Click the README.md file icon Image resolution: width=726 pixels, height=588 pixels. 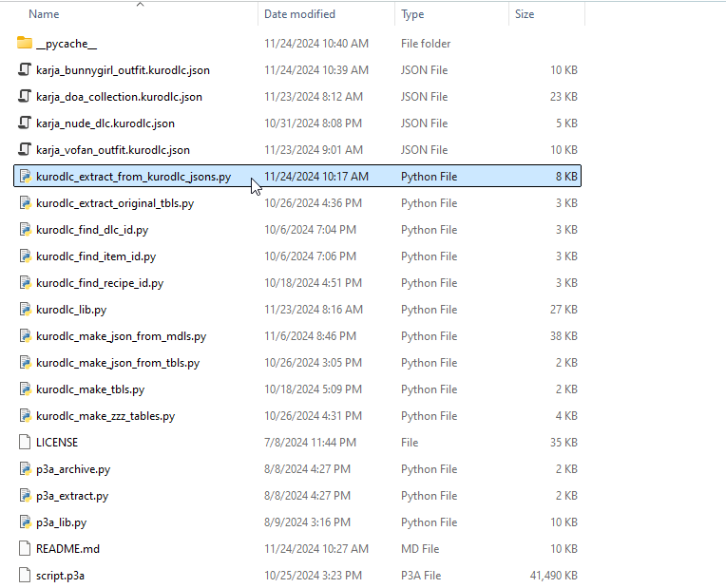click(25, 549)
